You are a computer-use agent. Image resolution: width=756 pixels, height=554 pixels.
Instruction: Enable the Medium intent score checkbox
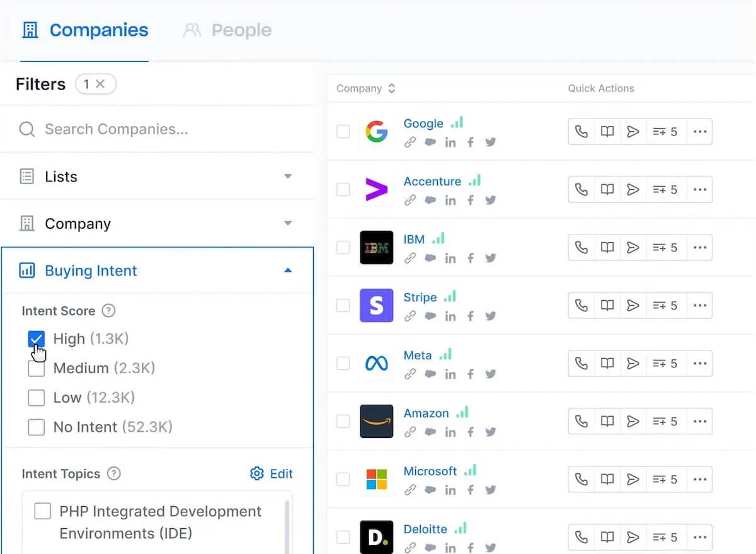click(x=37, y=369)
